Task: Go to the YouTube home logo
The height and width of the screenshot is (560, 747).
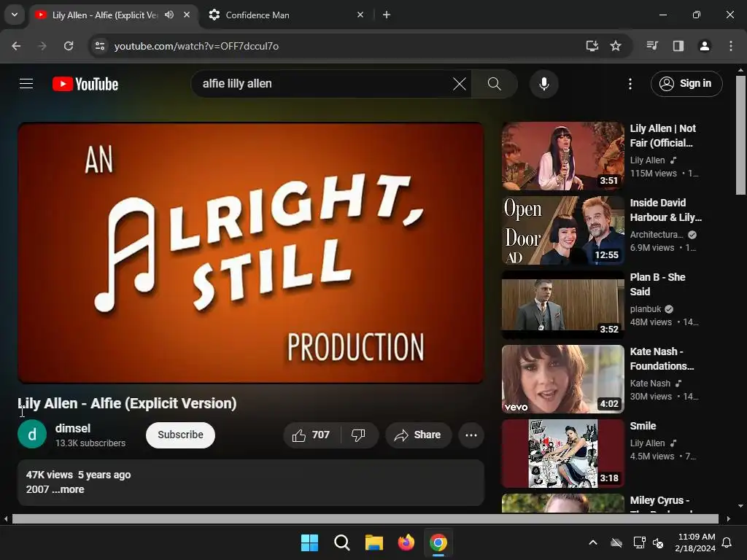Action: [85, 85]
